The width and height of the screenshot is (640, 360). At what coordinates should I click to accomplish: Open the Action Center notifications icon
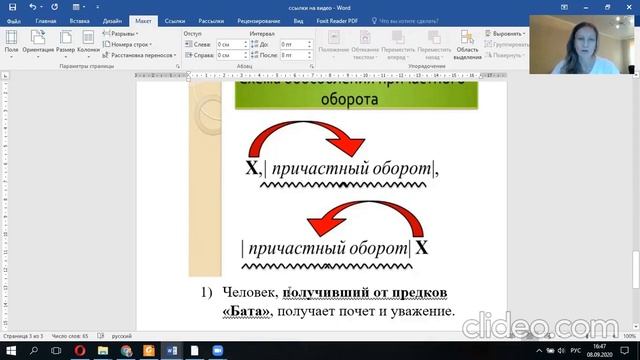(624, 351)
